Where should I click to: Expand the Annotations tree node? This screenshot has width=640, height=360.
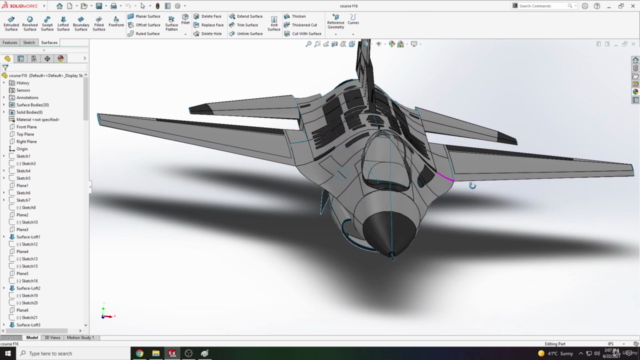coord(4,98)
